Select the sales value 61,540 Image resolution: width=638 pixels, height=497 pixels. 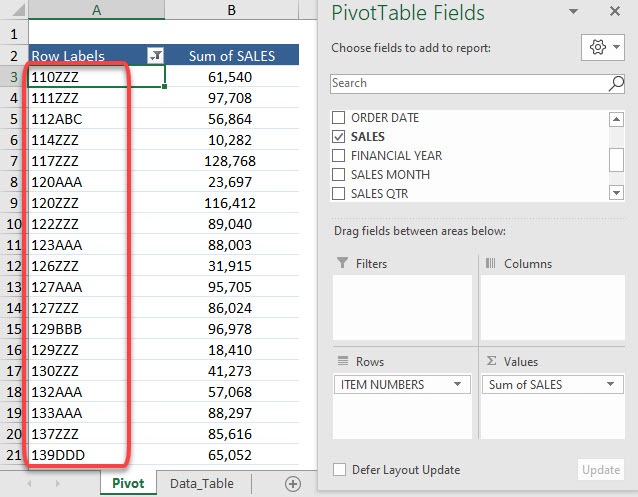coord(232,77)
